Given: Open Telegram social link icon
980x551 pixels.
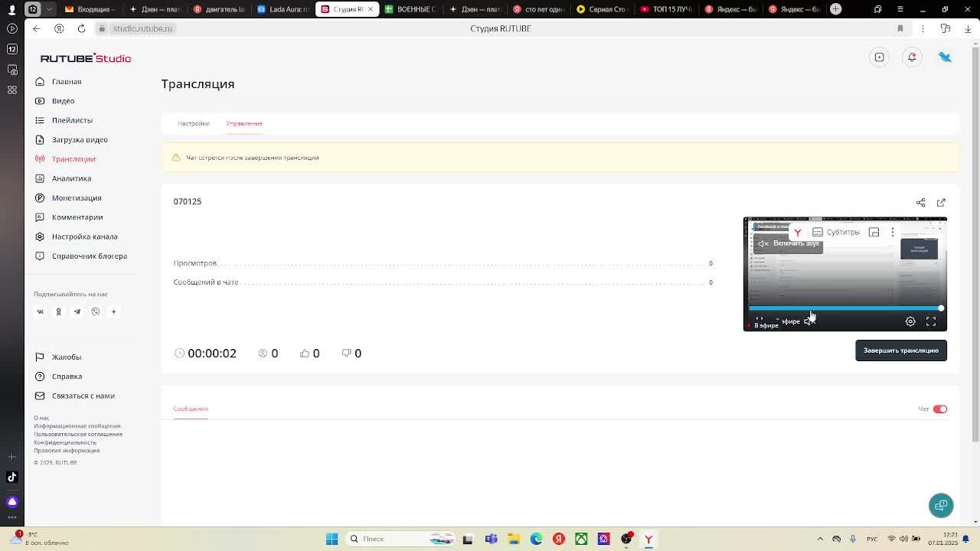Looking at the screenshot, I should [x=77, y=311].
